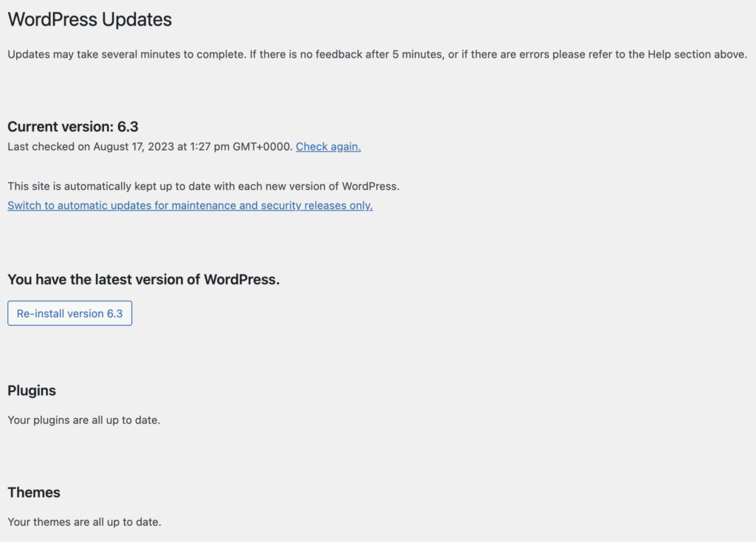The image size is (756, 542).
Task: Click the "GMT+0000" timezone text
Action: point(262,147)
